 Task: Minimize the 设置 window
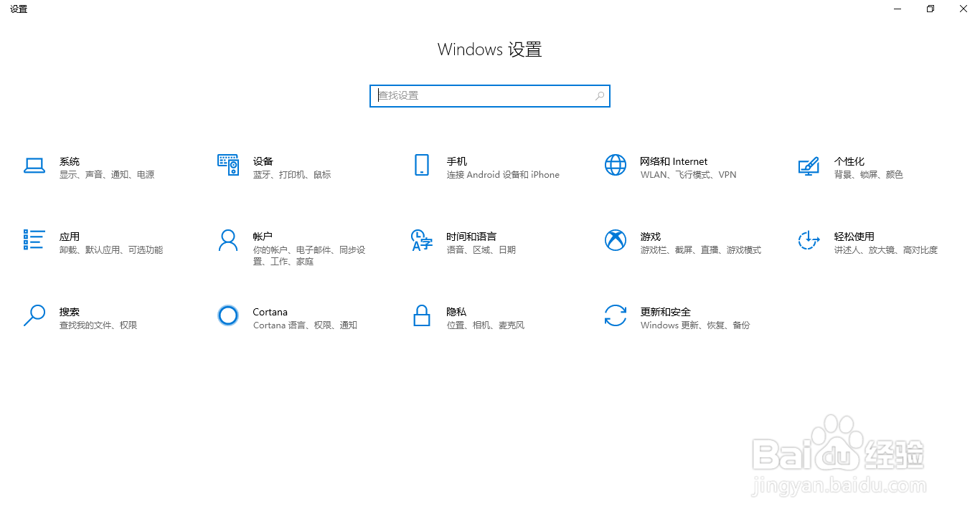897,9
